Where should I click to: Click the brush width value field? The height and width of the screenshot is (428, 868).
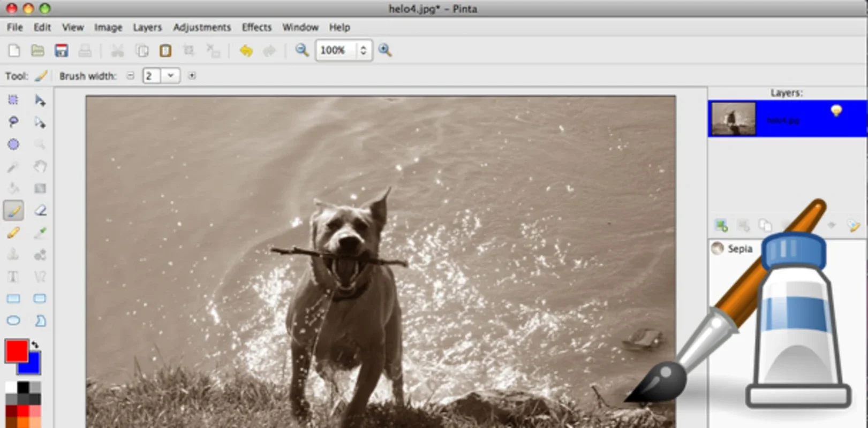point(152,75)
